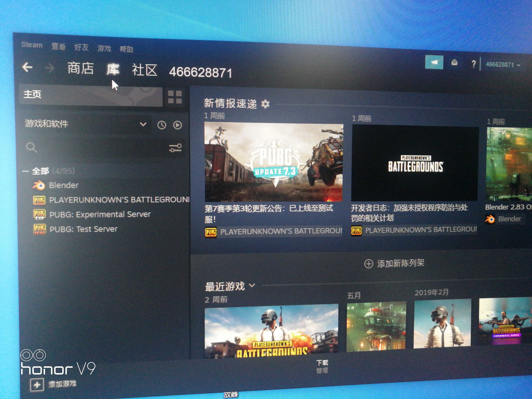532x399 pixels.
Task: Open the inbox envelope icon
Action: click(454, 63)
